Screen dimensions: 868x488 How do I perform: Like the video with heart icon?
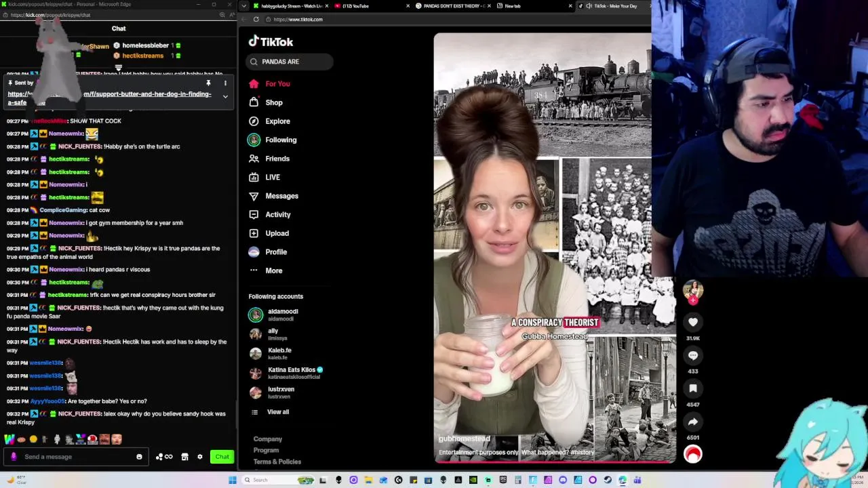[693, 323]
